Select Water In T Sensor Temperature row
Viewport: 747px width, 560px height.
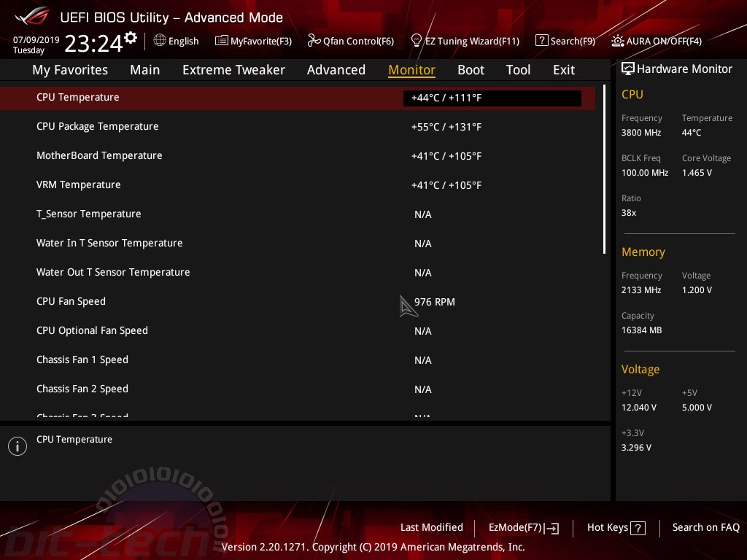[298, 244]
